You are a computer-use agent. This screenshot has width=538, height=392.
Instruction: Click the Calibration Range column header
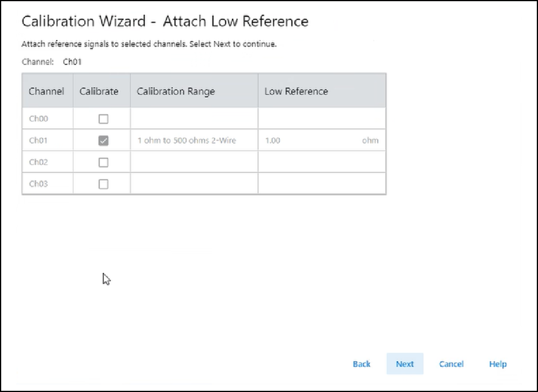coord(176,91)
